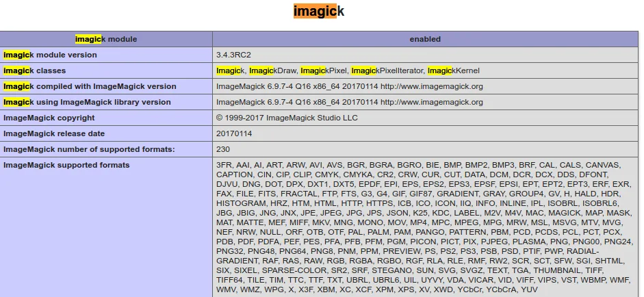The image size is (644, 297).
Task: Click the PREVIEW format entry
Action: (x=402, y=251)
